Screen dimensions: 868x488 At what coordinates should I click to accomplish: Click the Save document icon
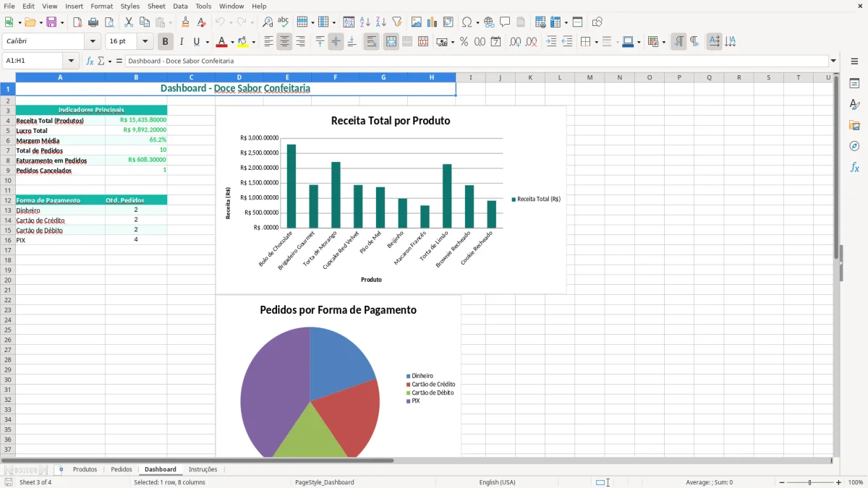[51, 22]
